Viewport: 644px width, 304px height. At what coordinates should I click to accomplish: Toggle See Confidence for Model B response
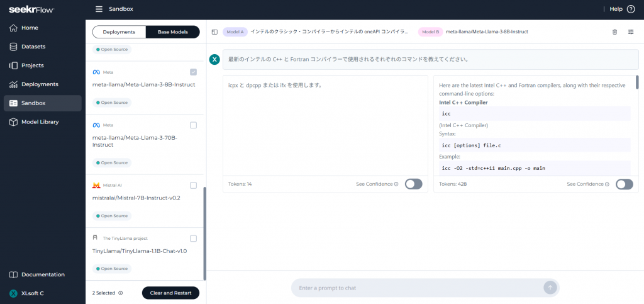point(625,184)
